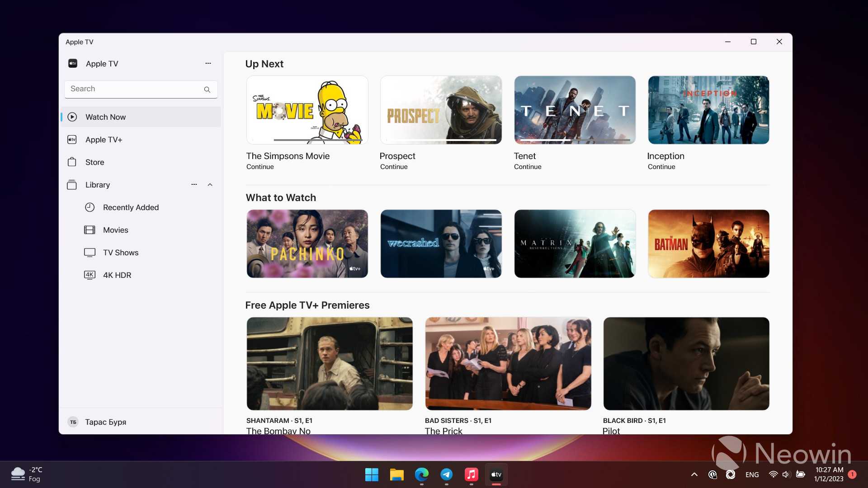The image size is (868, 488).
Task: Open Black Bird S1 E1 premiere thumbnail
Action: [x=686, y=364]
